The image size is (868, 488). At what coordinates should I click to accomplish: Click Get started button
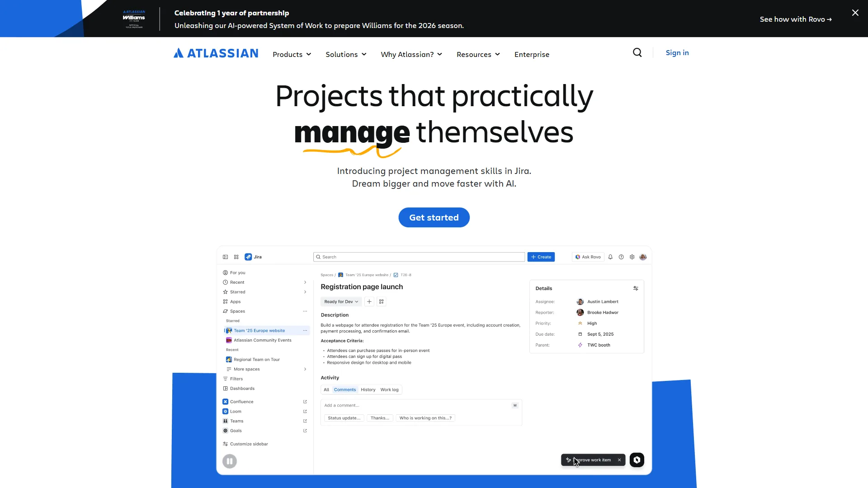pyautogui.click(x=434, y=217)
